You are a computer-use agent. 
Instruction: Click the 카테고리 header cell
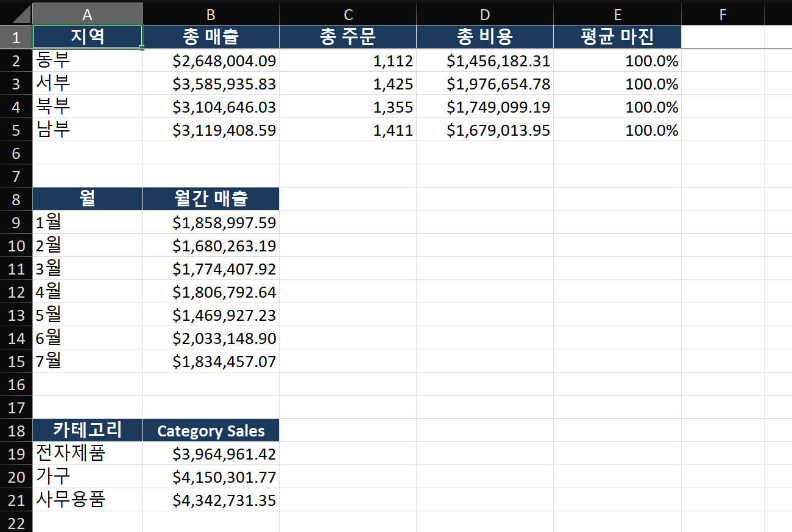(x=87, y=430)
